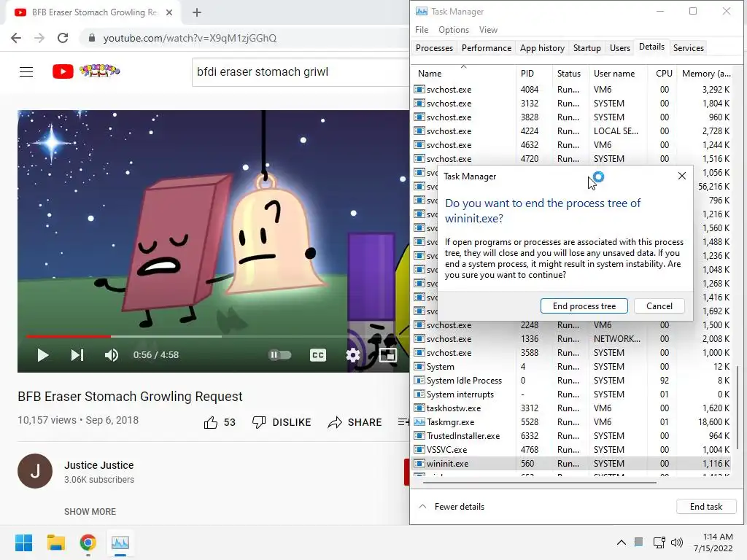Select the TrustedInstaller.exe process

pyautogui.click(x=573, y=436)
